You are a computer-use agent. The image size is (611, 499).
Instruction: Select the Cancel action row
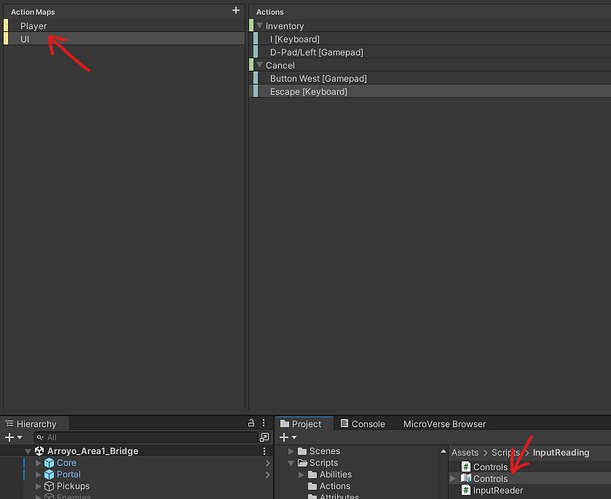[x=430, y=65]
